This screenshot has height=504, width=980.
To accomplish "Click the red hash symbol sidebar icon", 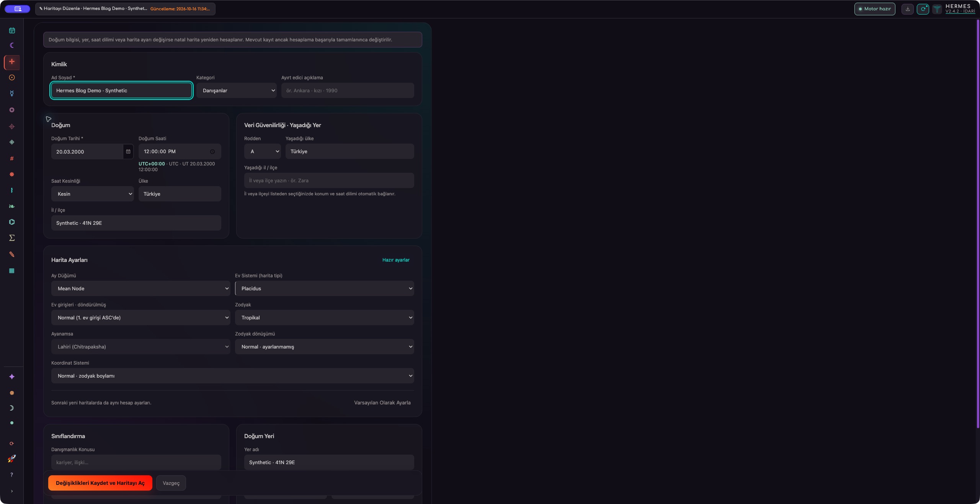I will (12, 159).
